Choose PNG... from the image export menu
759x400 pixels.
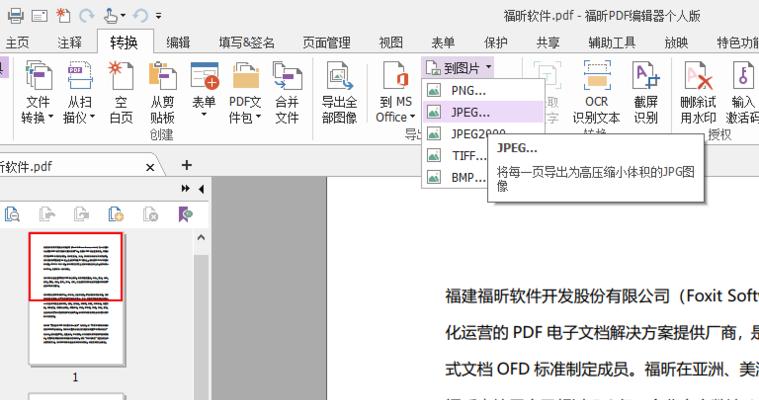(483, 91)
